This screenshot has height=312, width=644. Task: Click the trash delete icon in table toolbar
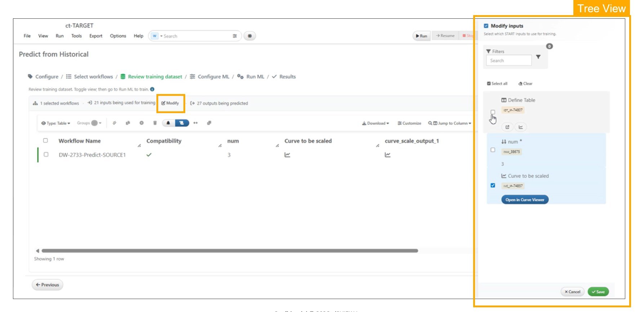point(155,123)
